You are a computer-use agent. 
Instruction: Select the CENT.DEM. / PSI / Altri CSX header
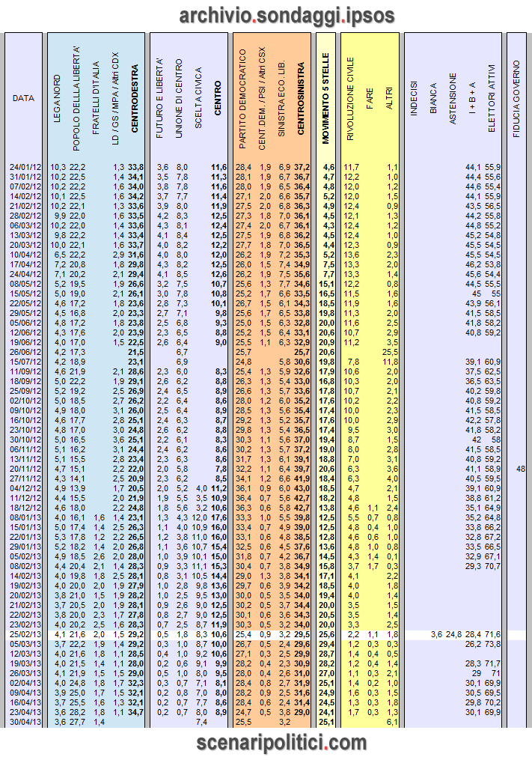click(262, 98)
